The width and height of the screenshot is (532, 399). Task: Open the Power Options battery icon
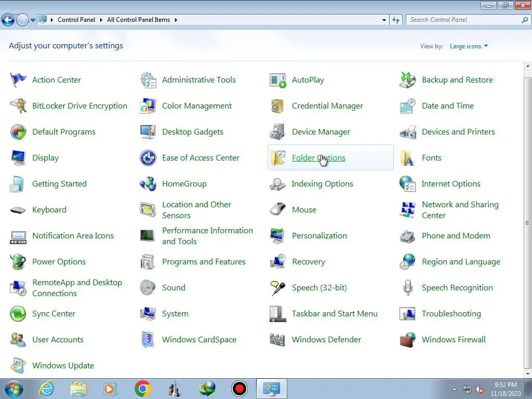coord(18,262)
